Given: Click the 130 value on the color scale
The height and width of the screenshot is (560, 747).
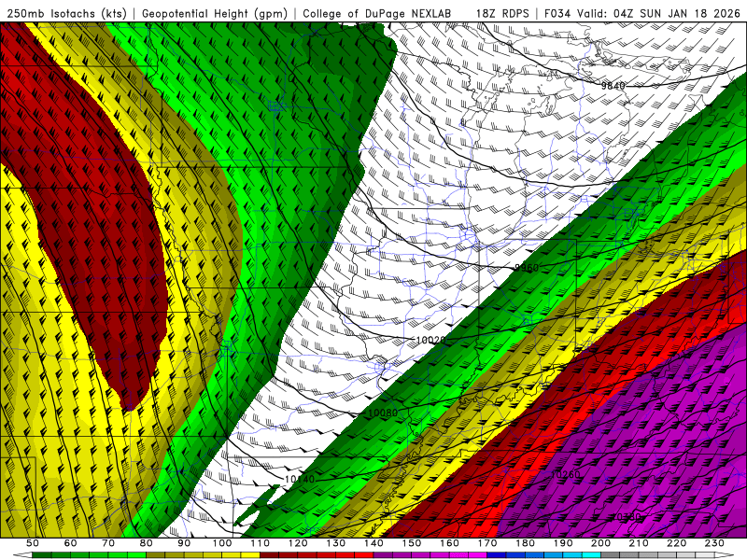Looking at the screenshot, I should [x=336, y=543].
